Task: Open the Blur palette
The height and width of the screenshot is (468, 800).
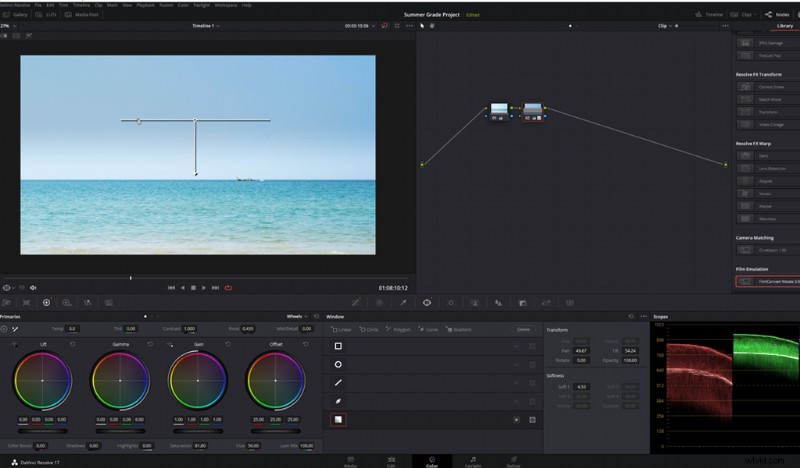Action: 498,303
